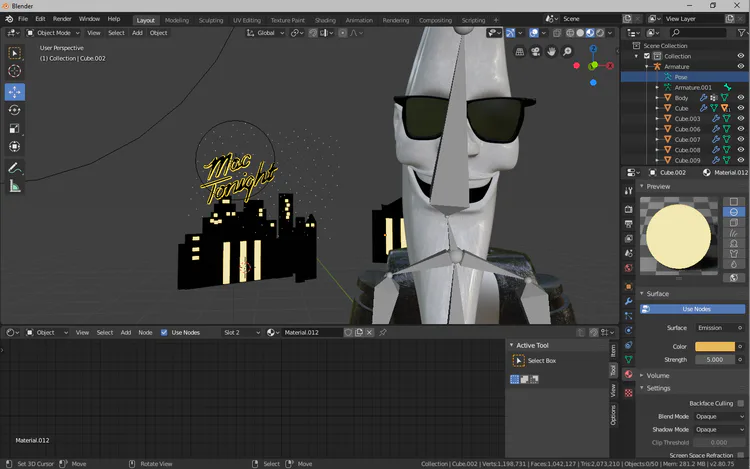Switch to solid viewport shading

pyautogui.click(x=580, y=33)
